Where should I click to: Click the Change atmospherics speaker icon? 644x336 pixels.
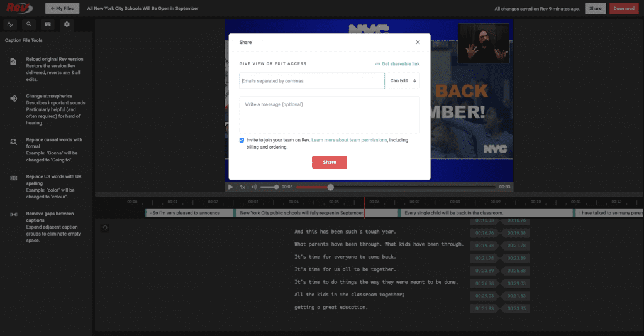coord(14,99)
